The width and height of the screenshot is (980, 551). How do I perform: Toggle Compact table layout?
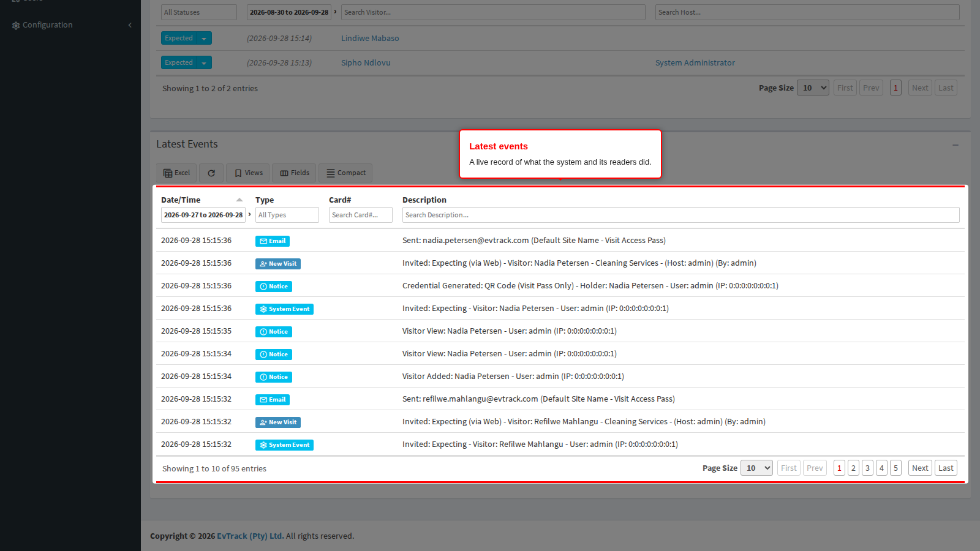(x=345, y=173)
